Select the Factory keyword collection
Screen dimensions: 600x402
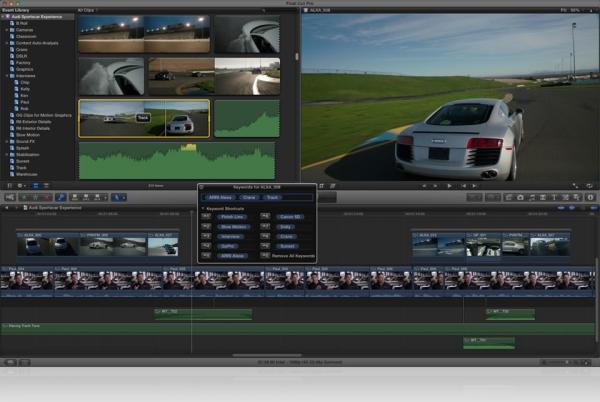point(23,63)
